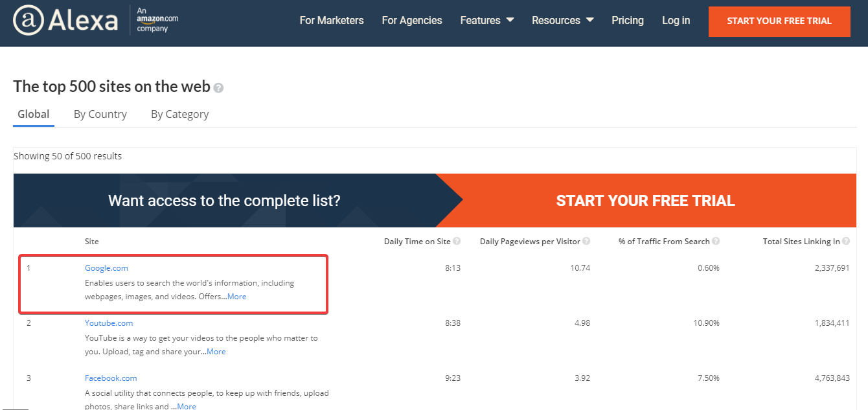This screenshot has width=868, height=410.
Task: Click help icon beside top 500 sites heading
Action: click(218, 87)
